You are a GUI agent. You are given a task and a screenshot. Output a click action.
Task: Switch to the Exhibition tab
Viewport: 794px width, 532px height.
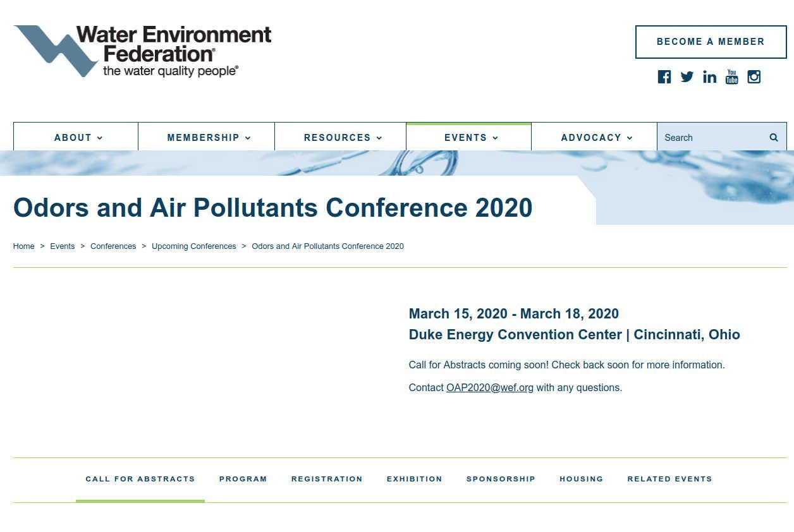(415, 479)
